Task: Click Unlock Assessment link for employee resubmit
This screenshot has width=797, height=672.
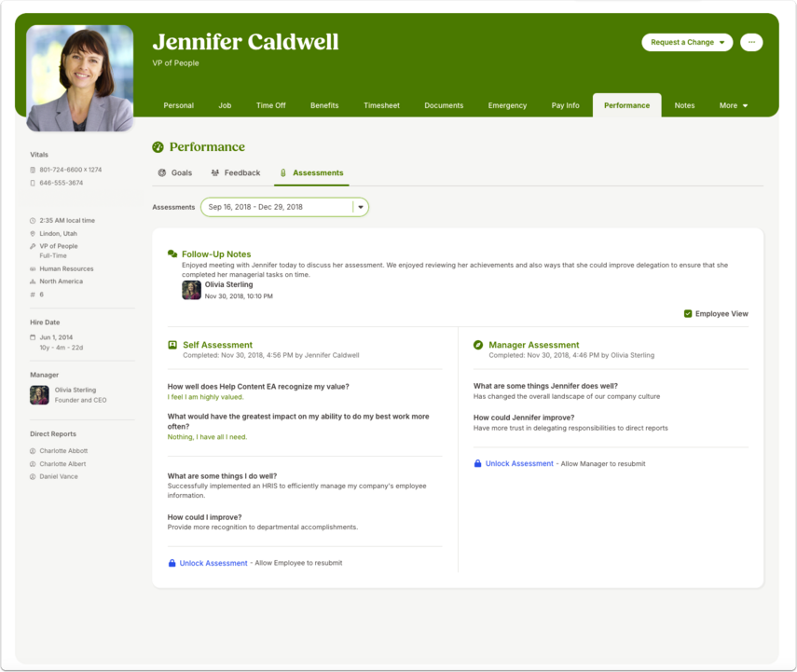Action: (x=213, y=563)
